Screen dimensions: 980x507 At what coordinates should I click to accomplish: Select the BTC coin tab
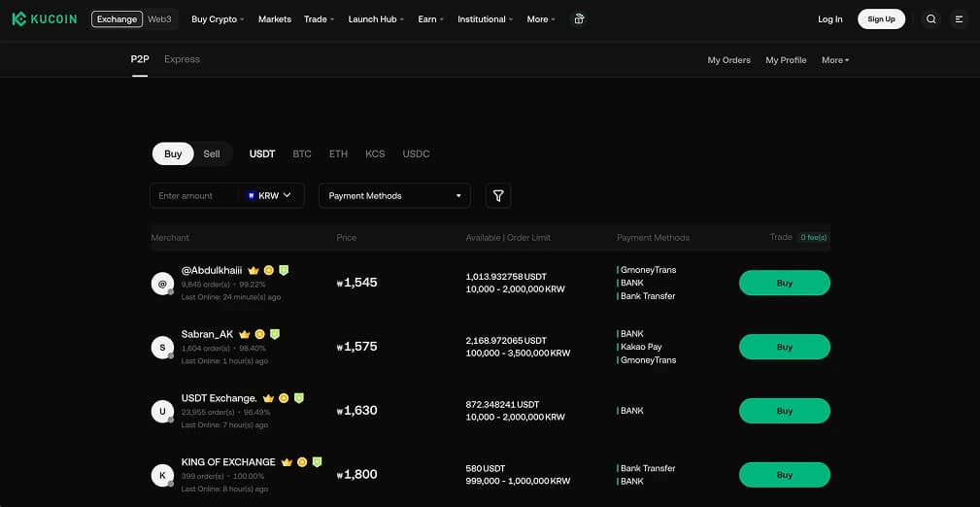302,153
